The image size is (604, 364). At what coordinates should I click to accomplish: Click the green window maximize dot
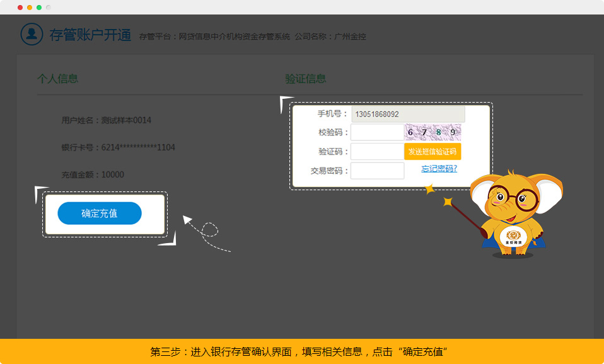point(39,8)
